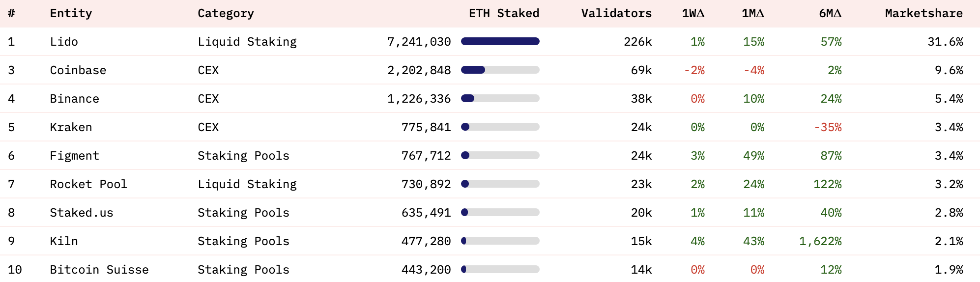Click the Category column header
This screenshot has width=980, height=282.
coord(226,13)
